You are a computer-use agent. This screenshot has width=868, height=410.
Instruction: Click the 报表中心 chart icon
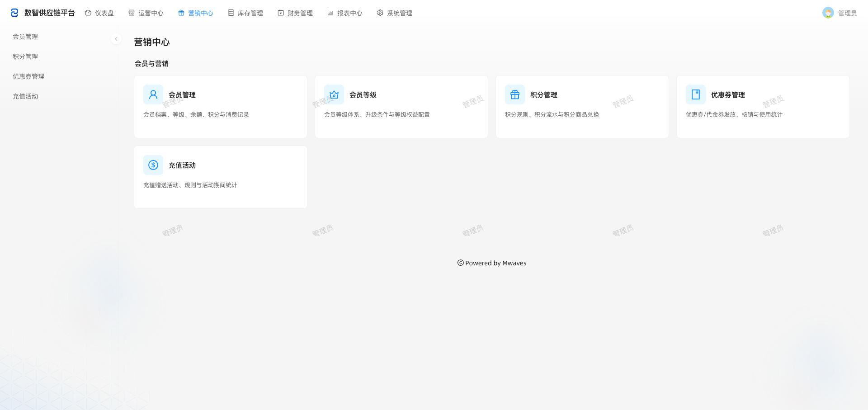tap(330, 13)
